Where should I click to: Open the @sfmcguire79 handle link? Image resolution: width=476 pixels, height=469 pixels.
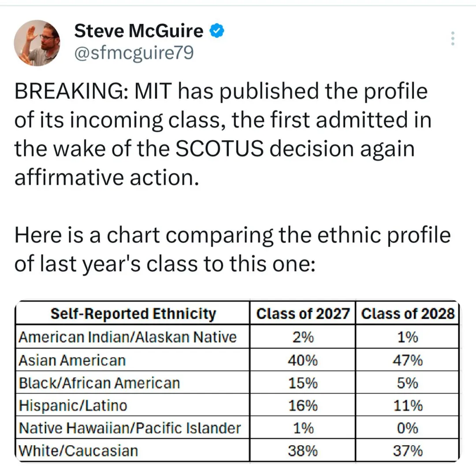click(x=134, y=53)
